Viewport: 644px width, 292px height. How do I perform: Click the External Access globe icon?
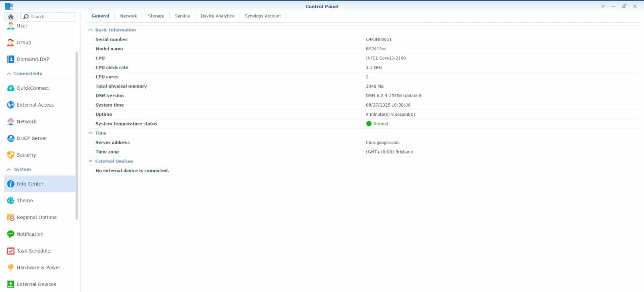pyautogui.click(x=11, y=105)
